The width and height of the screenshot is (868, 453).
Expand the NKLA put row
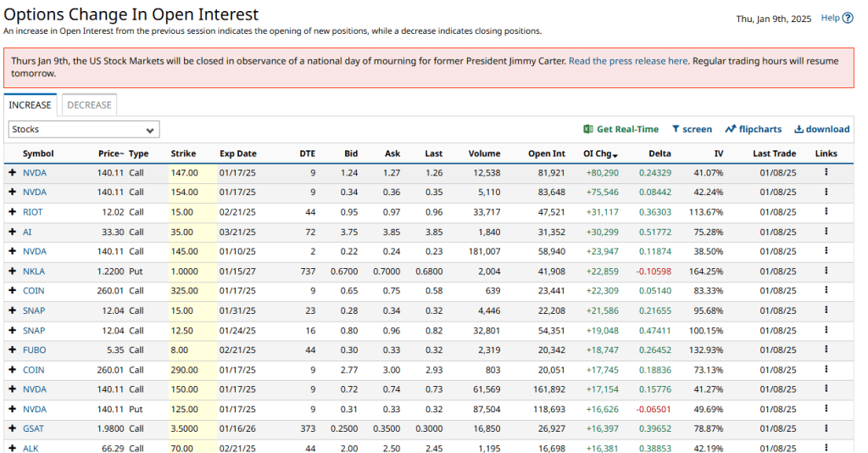(12, 271)
